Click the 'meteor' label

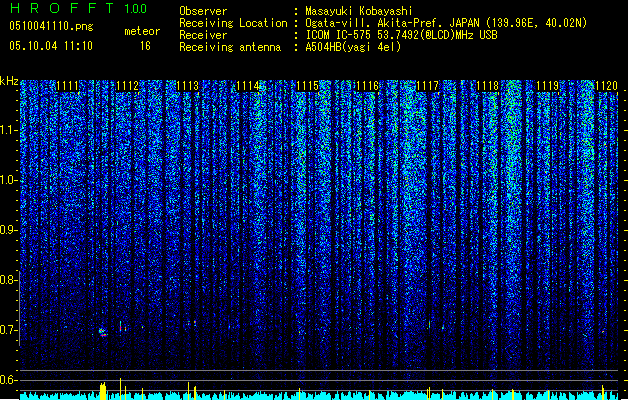[x=142, y=31]
